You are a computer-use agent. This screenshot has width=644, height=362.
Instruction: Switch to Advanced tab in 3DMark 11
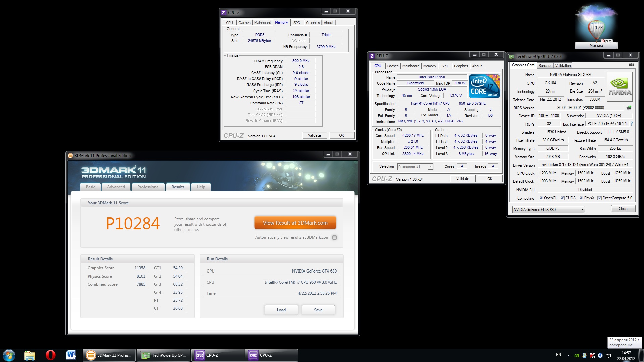pos(116,187)
